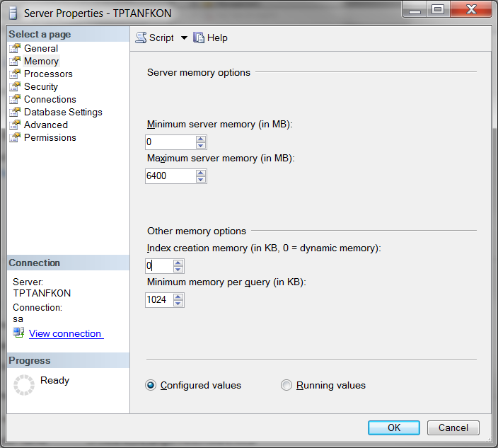This screenshot has width=498, height=448.
Task: Increase Index creation memory with up arrow
Action: [178, 263]
